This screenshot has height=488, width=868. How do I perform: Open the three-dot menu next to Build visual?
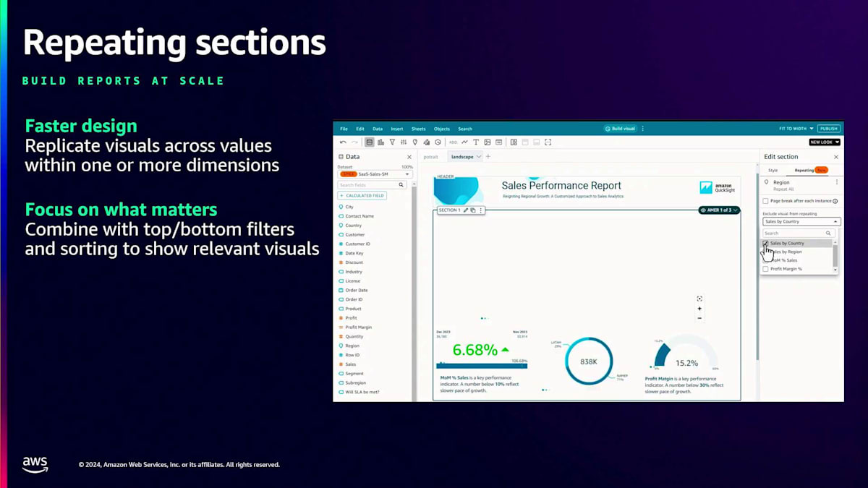[642, 129]
